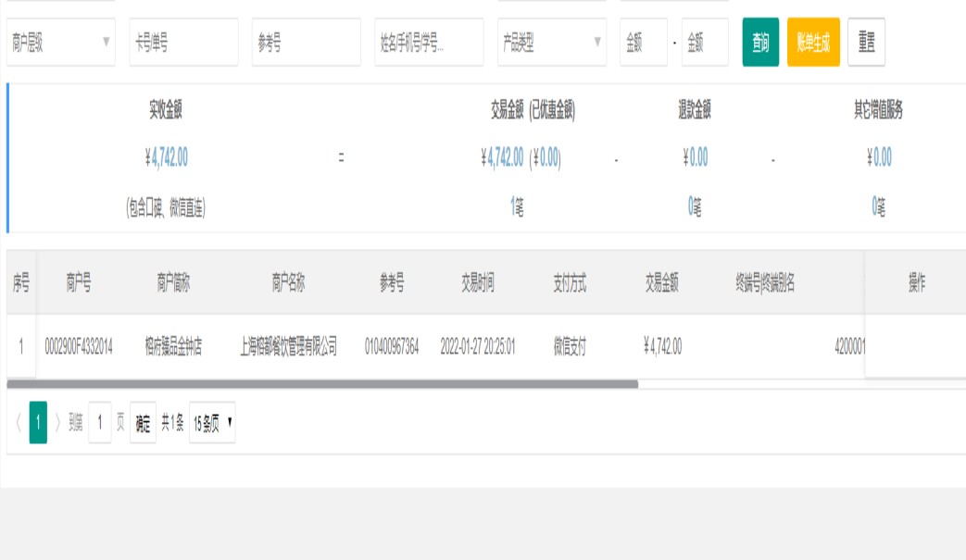
Task: Click the horizontal table scrollbar
Action: 322,383
